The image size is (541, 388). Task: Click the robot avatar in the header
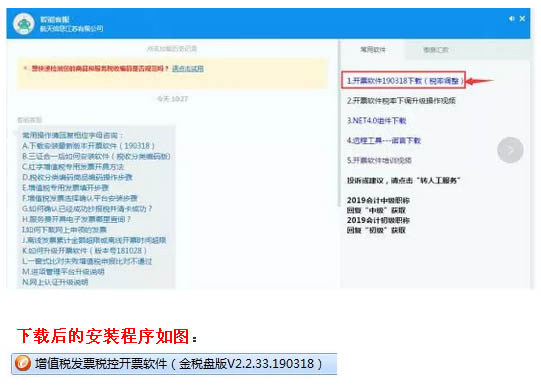point(24,24)
